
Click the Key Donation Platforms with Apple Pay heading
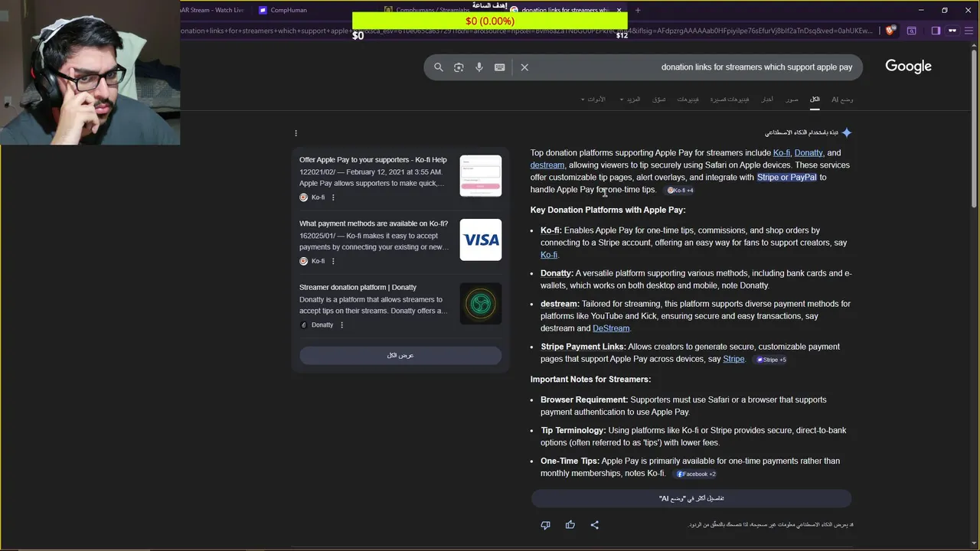point(608,210)
